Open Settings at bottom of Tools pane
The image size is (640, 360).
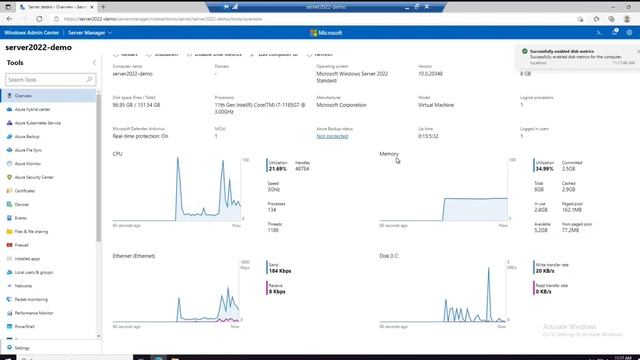(18, 348)
